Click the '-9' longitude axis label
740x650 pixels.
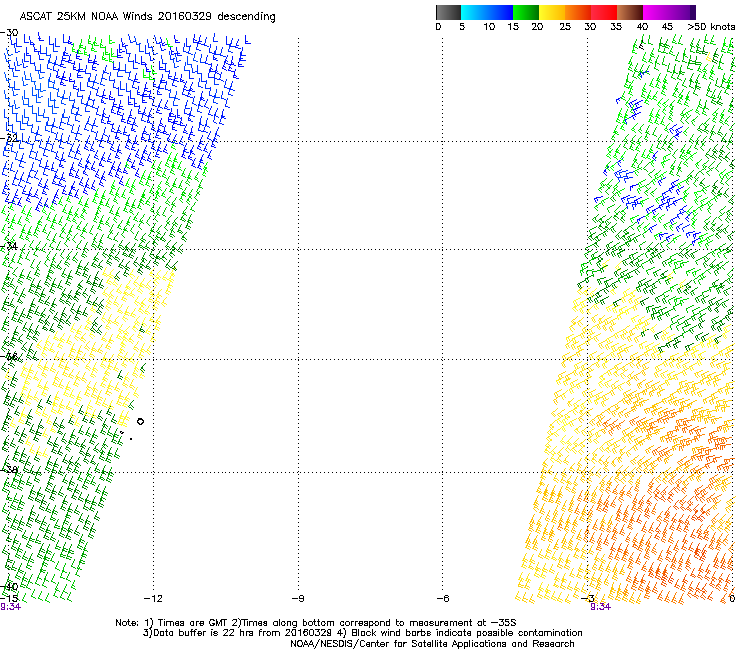298,599
